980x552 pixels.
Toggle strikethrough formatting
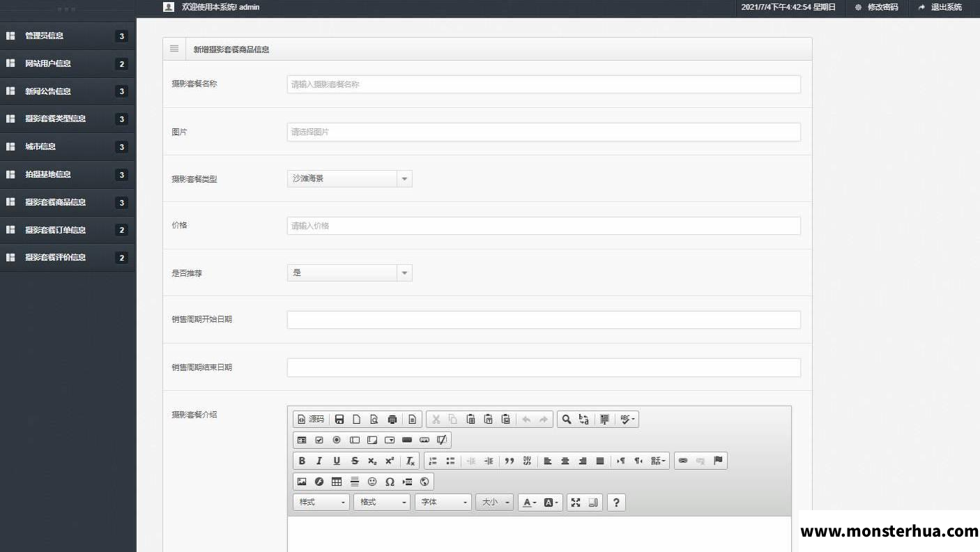tap(355, 461)
